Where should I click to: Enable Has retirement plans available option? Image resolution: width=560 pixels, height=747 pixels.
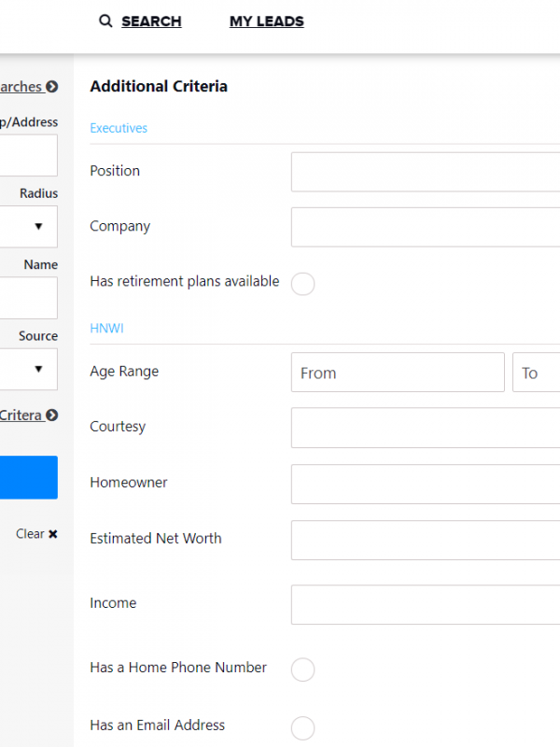[302, 284]
